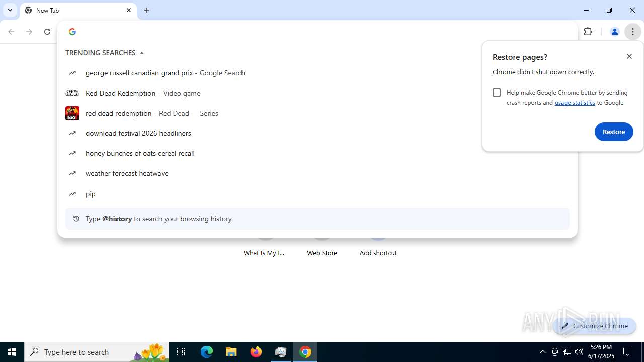Open the app icon beside Firefox on the taskbar
Viewport: 644px width, 362px height.
click(x=281, y=352)
